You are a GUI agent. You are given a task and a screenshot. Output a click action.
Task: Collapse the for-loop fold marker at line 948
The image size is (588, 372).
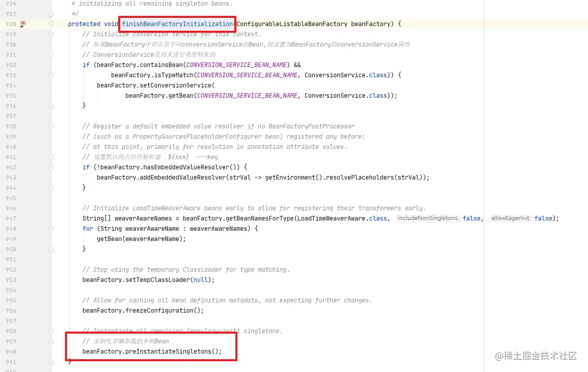[51, 229]
